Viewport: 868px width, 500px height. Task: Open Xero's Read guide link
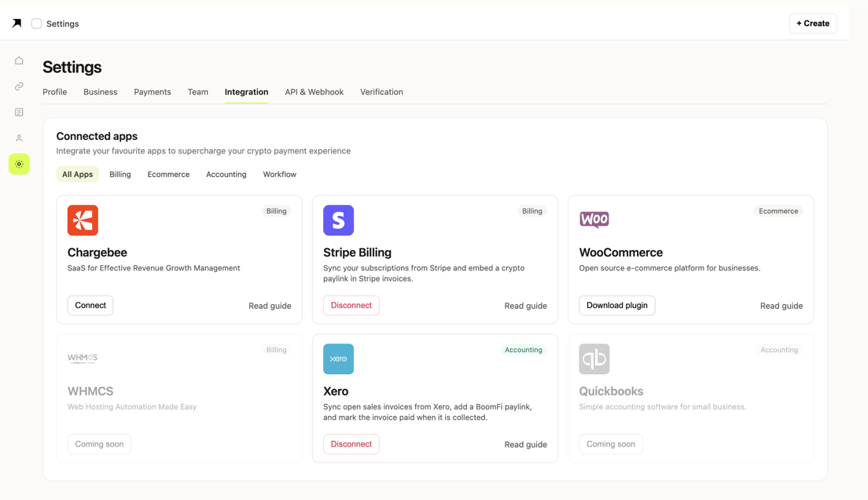[525, 445]
